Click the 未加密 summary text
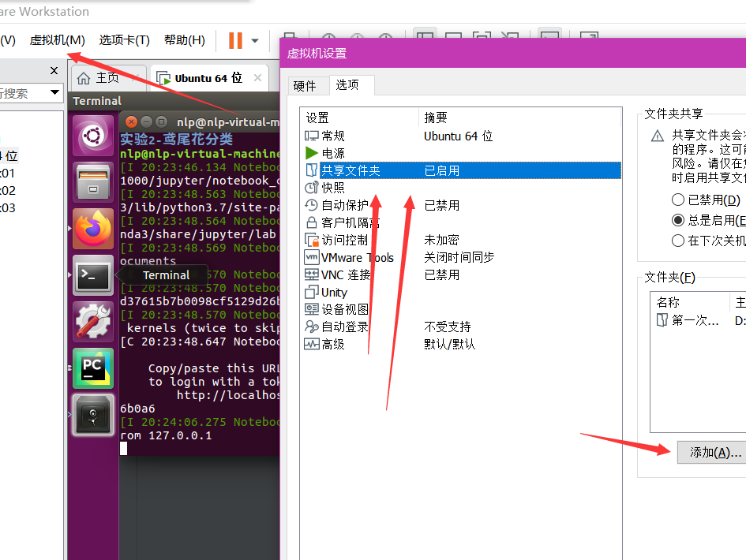This screenshot has height=560, width=746. (x=441, y=240)
